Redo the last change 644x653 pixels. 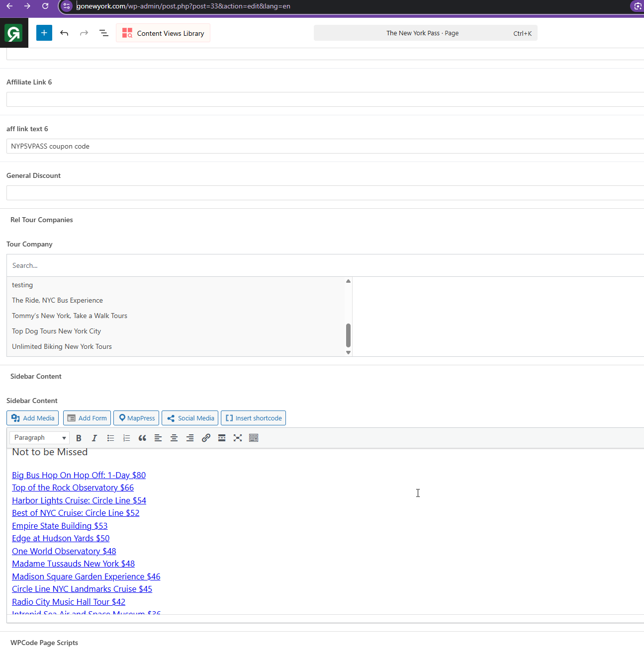pos(84,33)
